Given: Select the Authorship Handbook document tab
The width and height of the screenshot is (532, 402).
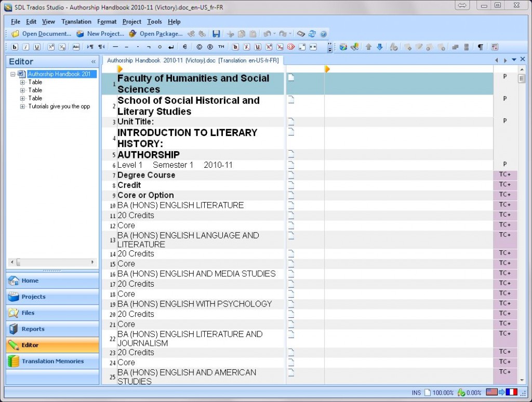Looking at the screenshot, I should 193,60.
